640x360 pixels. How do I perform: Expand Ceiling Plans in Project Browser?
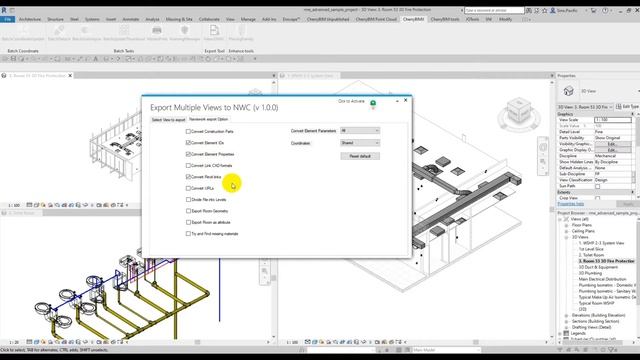(x=567, y=231)
